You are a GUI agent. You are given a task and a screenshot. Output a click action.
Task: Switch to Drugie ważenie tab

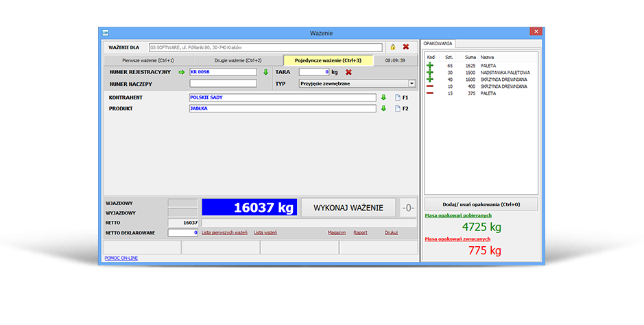(x=238, y=60)
